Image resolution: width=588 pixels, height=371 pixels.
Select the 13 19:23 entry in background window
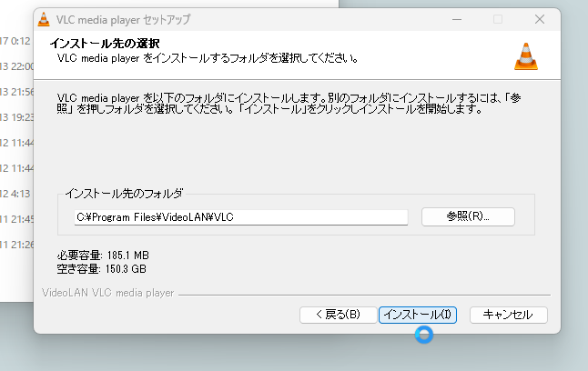click(x=17, y=117)
